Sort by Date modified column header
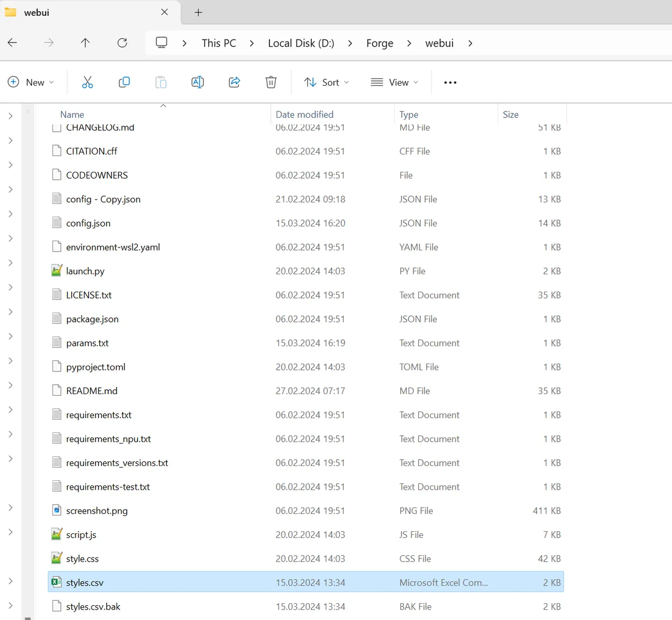This screenshot has width=672, height=620. coord(304,114)
